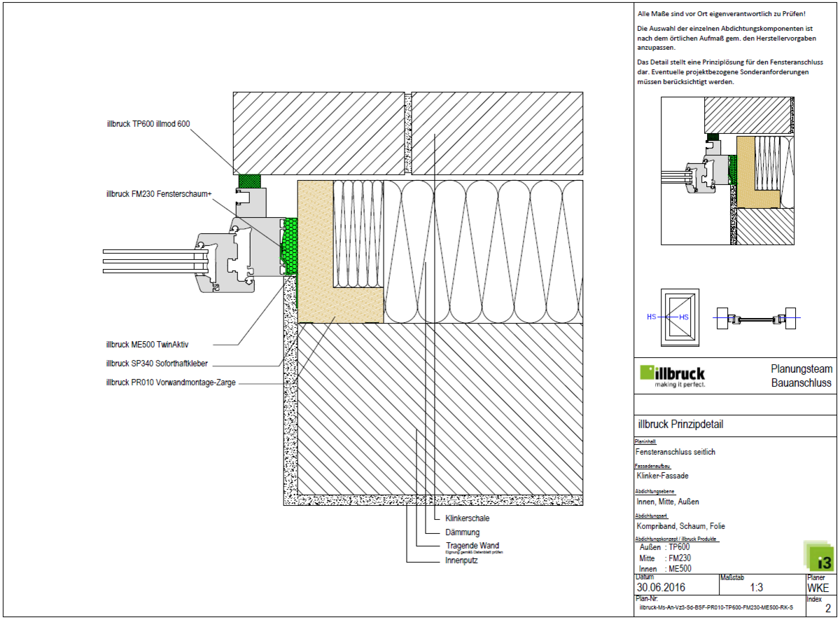Screen dimensions: 840x620
Task: Click the 'Klinkerschale' label
Action: coord(467,519)
